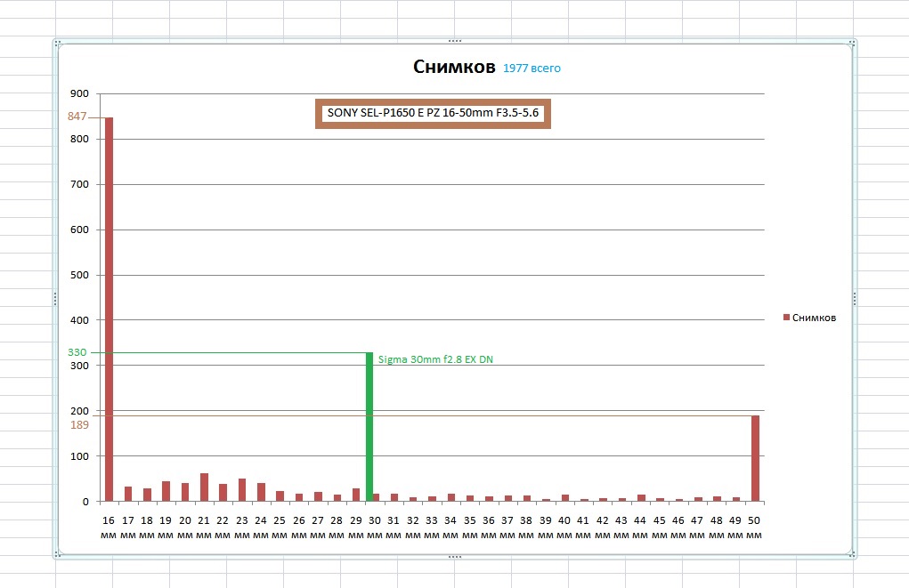This screenshot has height=588, width=909.
Task: Select the green Sigma 30mm bar
Action: click(x=369, y=426)
